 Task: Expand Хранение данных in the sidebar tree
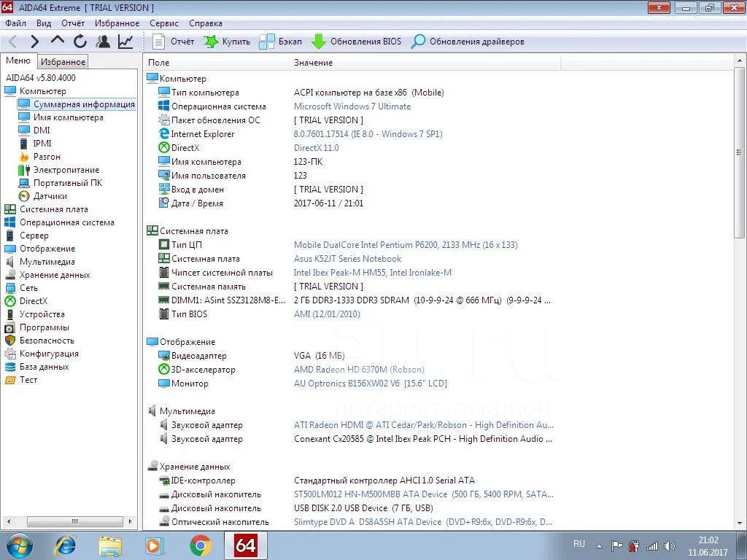pyautogui.click(x=54, y=275)
